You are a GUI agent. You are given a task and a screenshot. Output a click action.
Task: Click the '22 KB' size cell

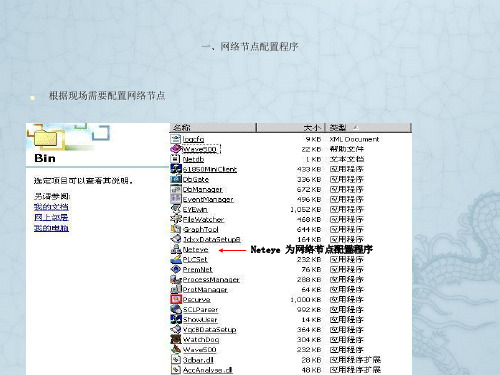pos(311,149)
